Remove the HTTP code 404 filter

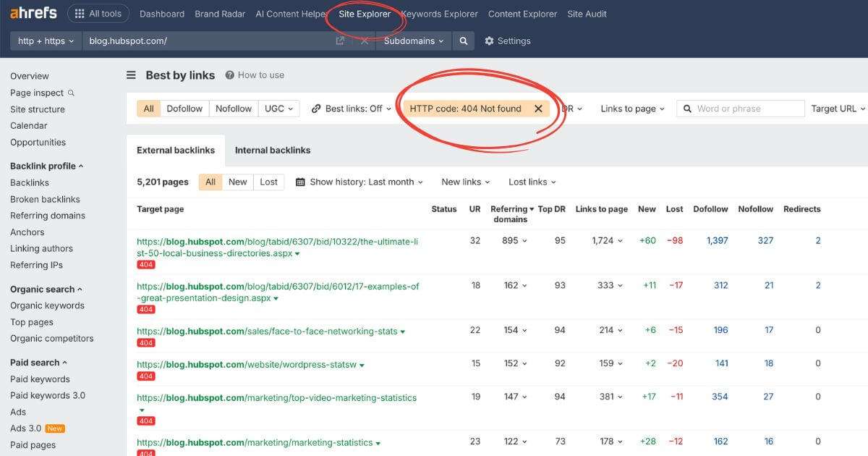538,108
